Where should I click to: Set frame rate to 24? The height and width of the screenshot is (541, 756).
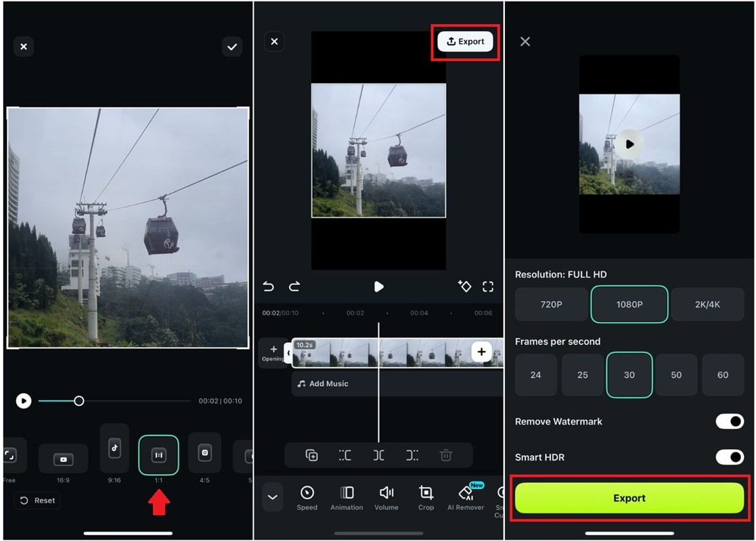pyautogui.click(x=535, y=375)
